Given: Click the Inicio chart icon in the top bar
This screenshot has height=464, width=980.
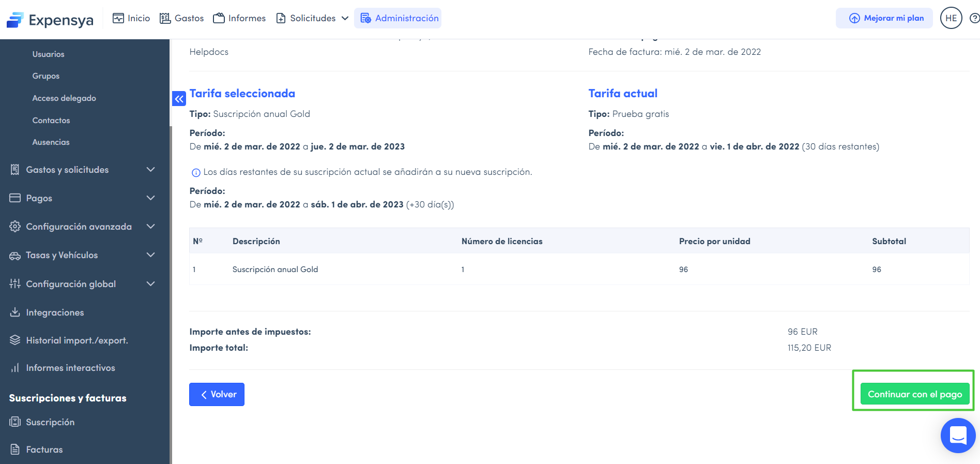Looking at the screenshot, I should click(x=118, y=18).
